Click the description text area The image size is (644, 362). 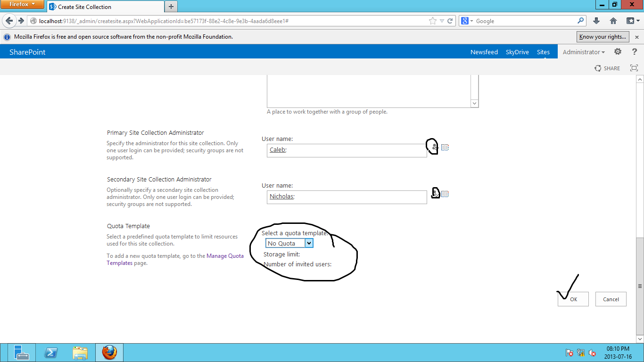369,91
